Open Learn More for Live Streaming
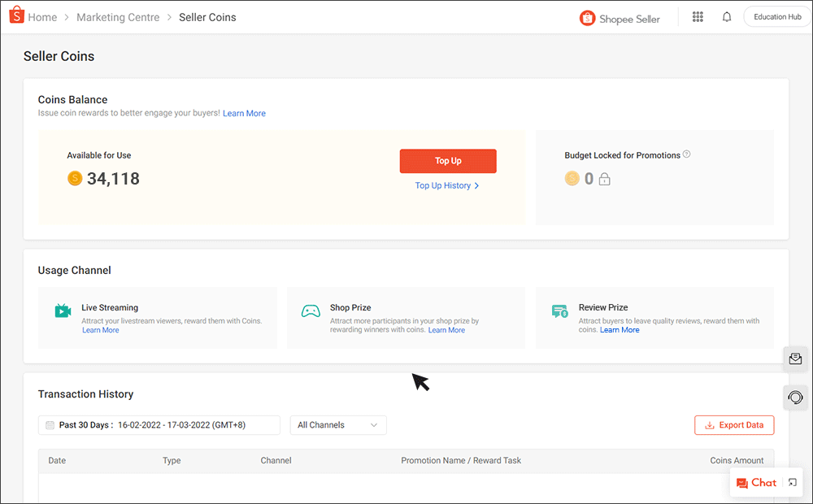Screen dimensions: 813x504 [x=101, y=330]
